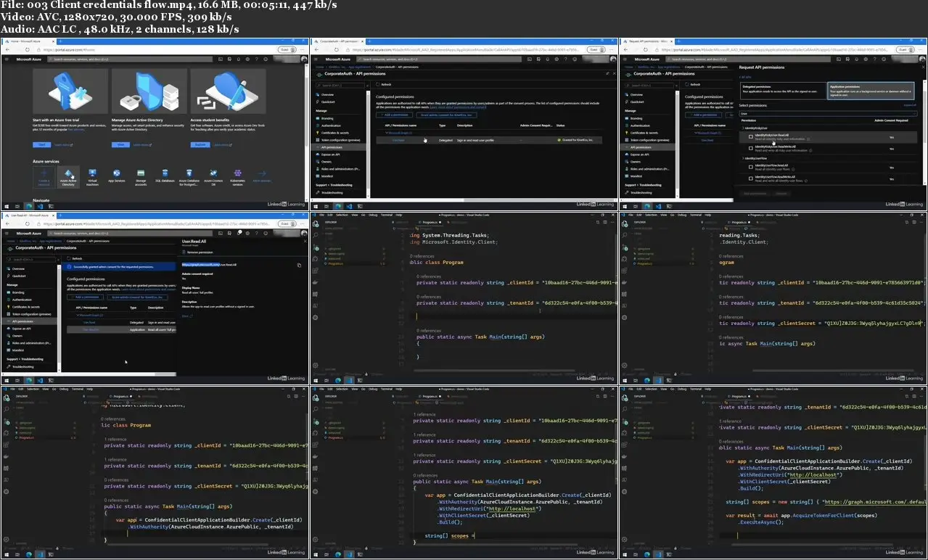Viewport: 928px width, 560px height.
Task: Open Azure Cosmos DB from the Azure services row
Action: coord(213,176)
